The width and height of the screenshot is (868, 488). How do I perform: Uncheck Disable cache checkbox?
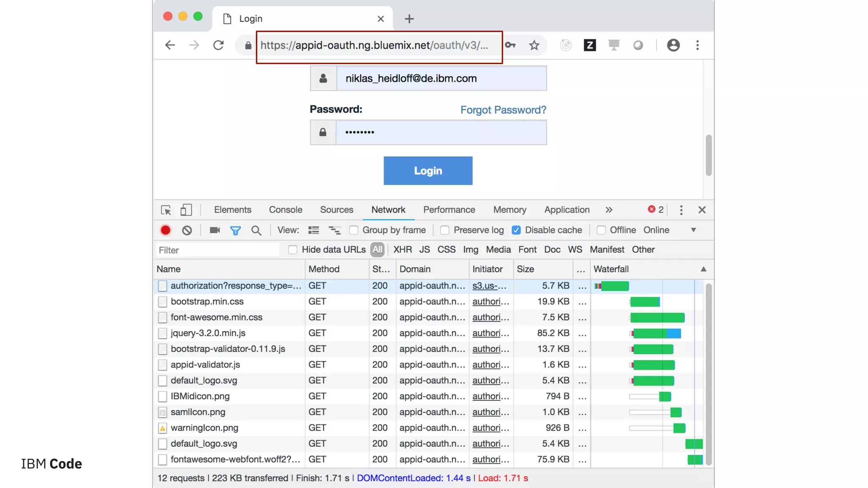tap(516, 230)
